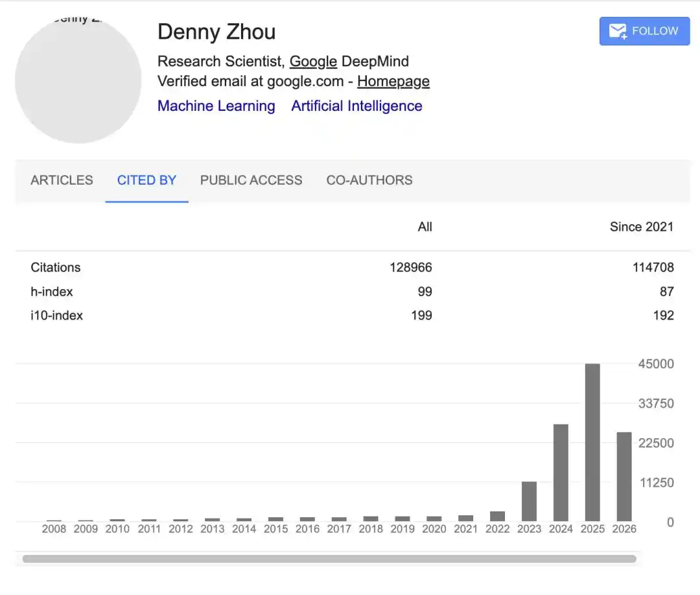Select the Cited By tab
Viewport: 700px width, 595px height.
point(146,180)
